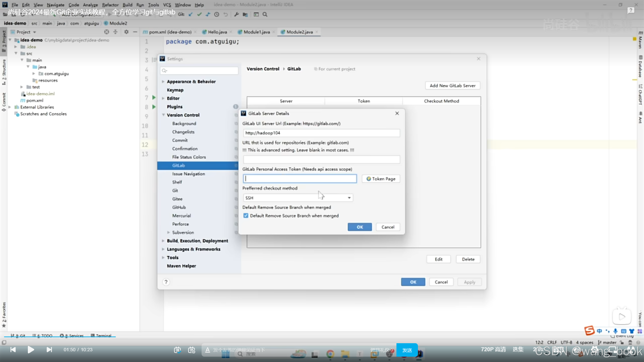644x362 pixels.
Task: Click collapse-all icon in Project panel
Action: (115, 32)
